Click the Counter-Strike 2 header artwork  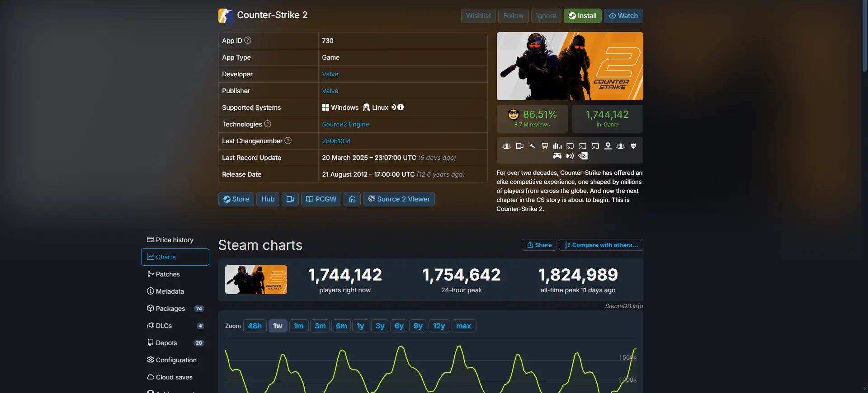[x=570, y=66]
